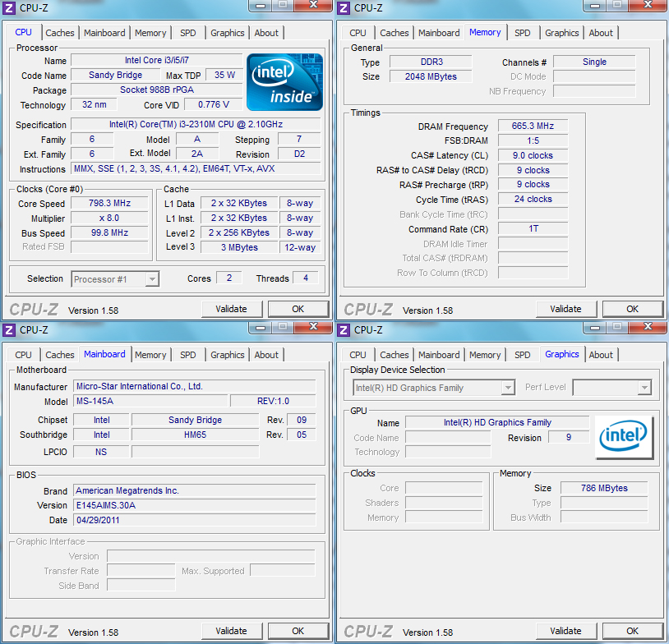Viewport: 669px width, 644px height.
Task: Click OK in the CPU window
Action: click(x=298, y=309)
